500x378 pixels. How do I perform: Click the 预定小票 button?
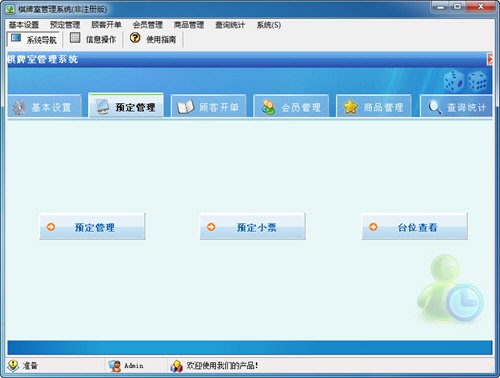(252, 227)
